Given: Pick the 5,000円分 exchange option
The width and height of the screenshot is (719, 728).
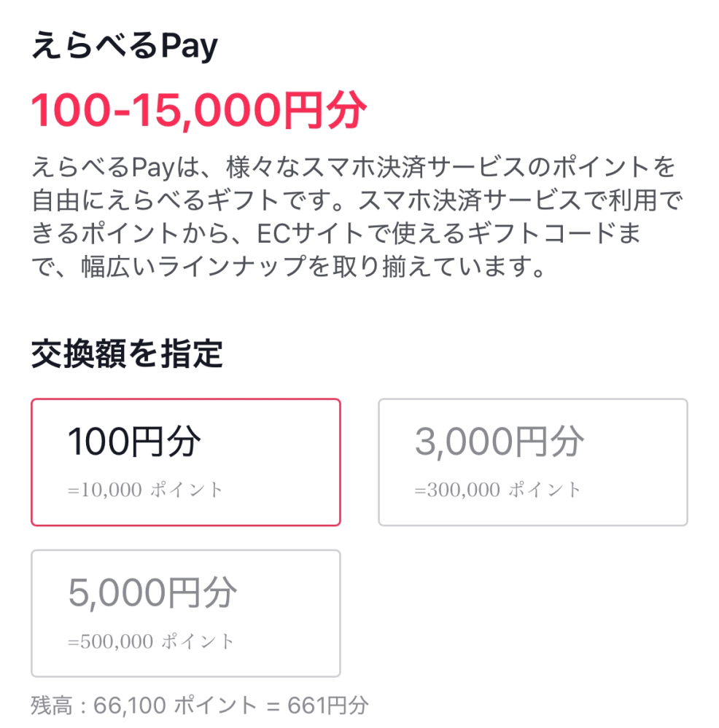Looking at the screenshot, I should [x=185, y=612].
